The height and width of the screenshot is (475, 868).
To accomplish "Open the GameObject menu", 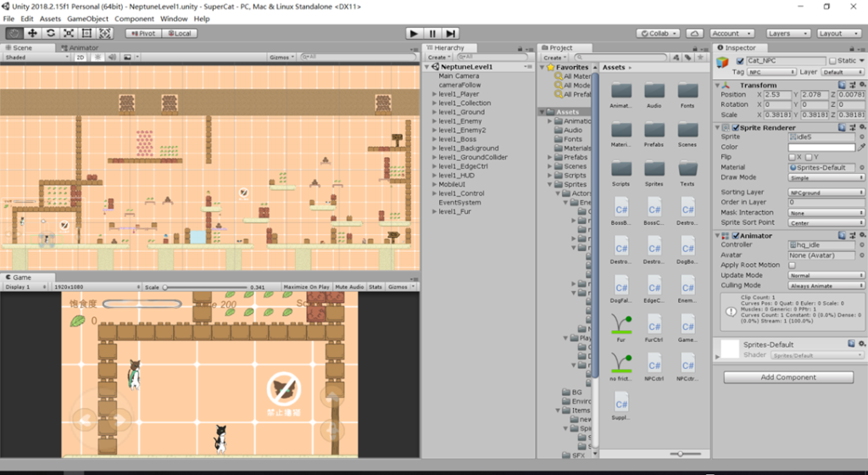I will 87,18.
